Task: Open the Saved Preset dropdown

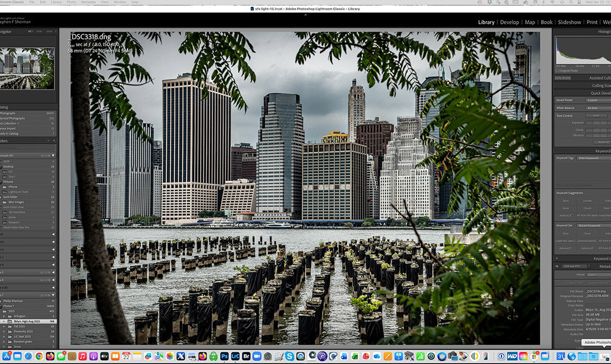Action: coord(597,100)
